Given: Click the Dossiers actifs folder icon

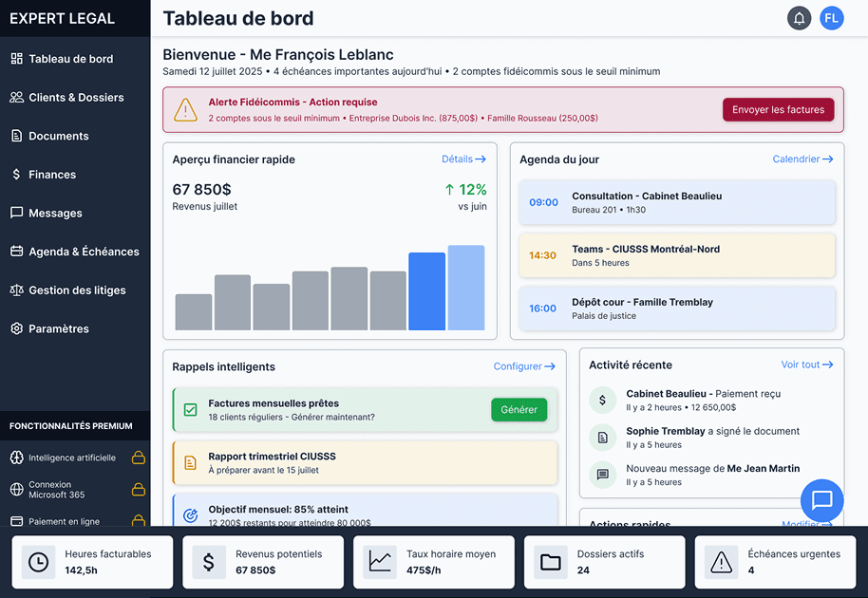Looking at the screenshot, I should 551,562.
